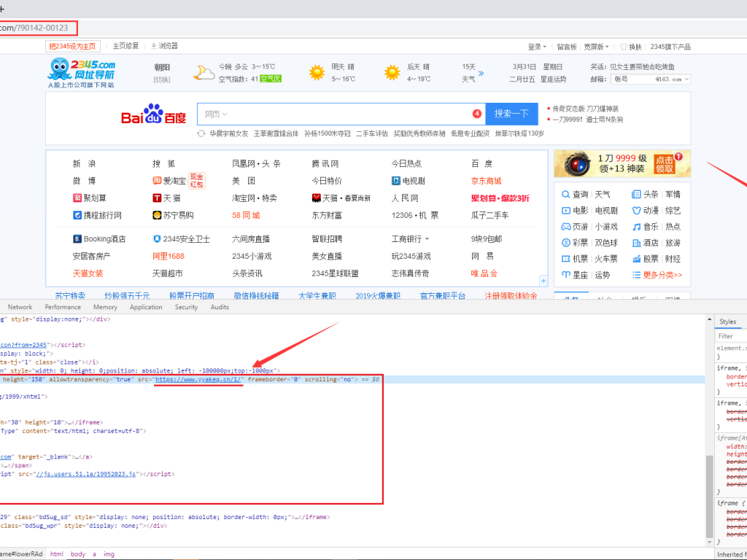The image size is (747, 560).
Task: Switch to the Network tab in DevTools
Action: (x=20, y=307)
